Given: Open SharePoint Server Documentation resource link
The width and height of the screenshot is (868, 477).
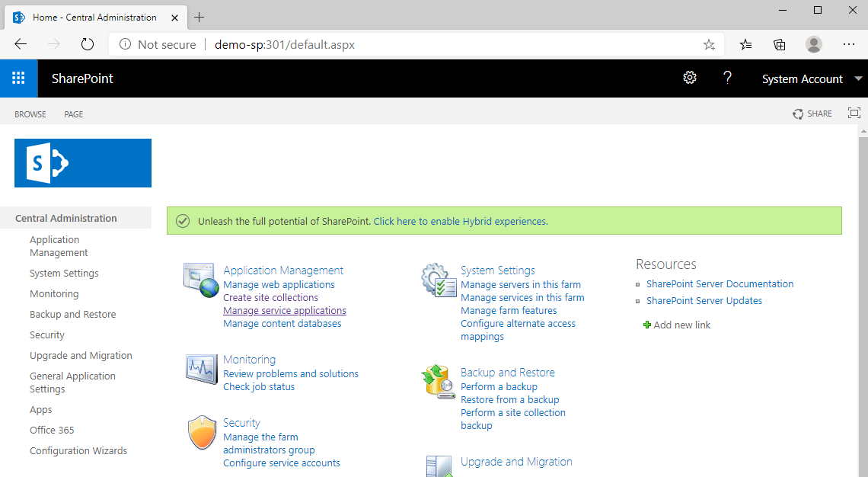Looking at the screenshot, I should coord(720,283).
